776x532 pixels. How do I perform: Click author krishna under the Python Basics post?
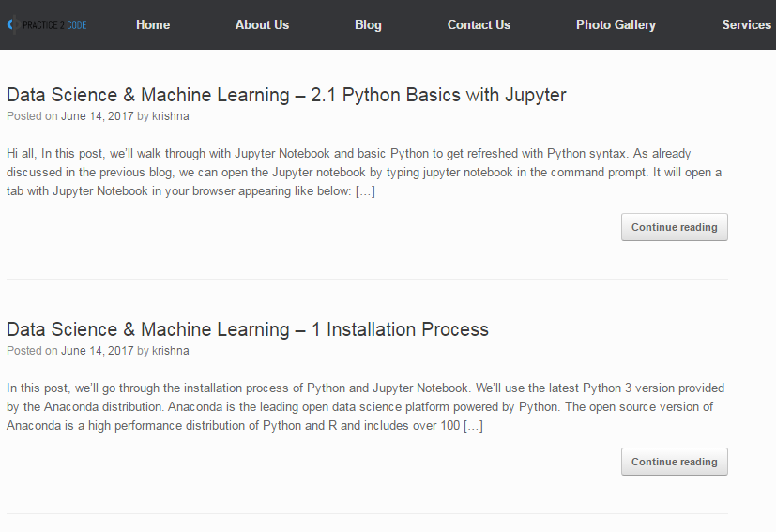pyautogui.click(x=170, y=116)
